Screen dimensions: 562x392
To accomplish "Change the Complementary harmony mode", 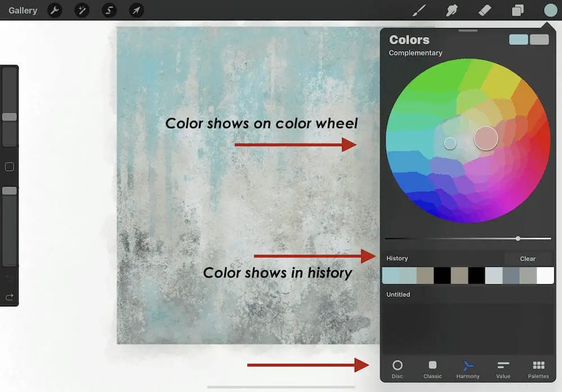I will click(415, 53).
